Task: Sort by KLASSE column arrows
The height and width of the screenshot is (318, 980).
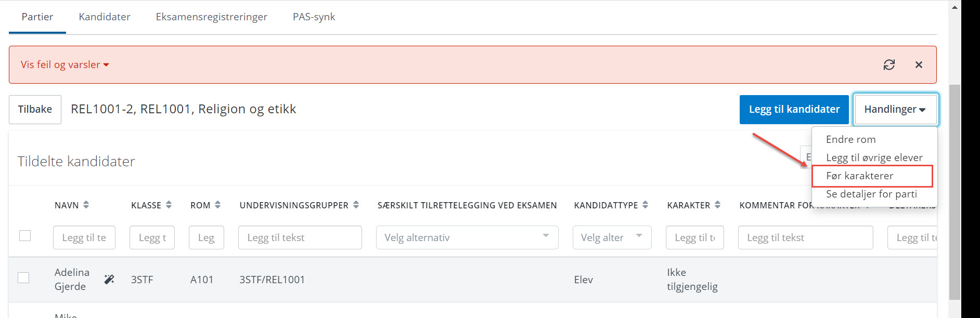Action: (169, 205)
